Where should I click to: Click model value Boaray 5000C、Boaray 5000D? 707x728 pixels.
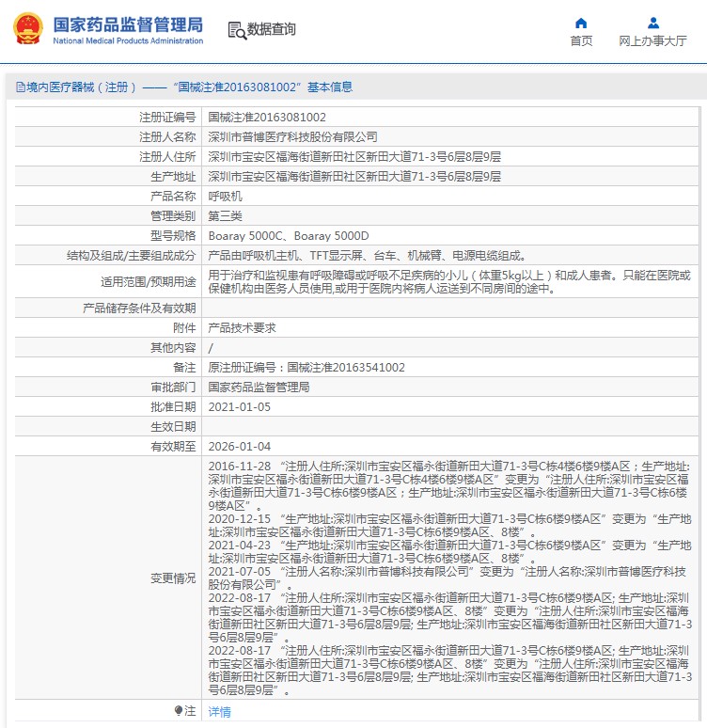[x=289, y=236]
